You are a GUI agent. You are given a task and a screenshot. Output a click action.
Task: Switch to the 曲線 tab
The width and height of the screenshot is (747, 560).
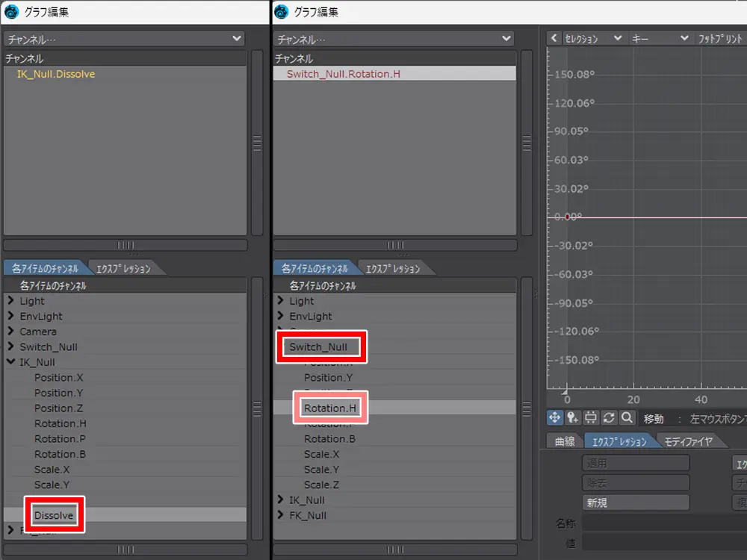[x=565, y=441]
